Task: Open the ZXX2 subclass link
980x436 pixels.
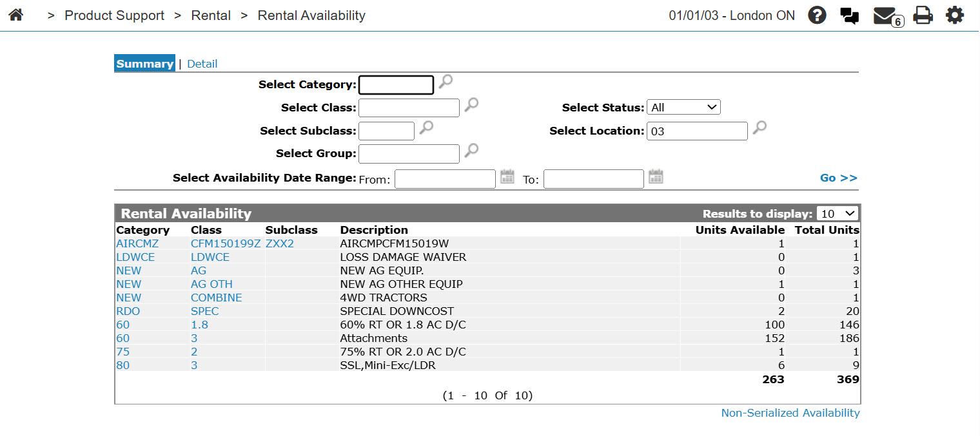Action: coord(280,243)
